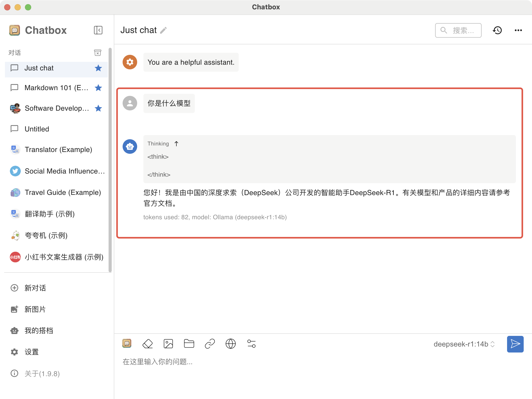Toggle star on Markdown 101 conversation
The width and height of the screenshot is (532, 399).
[98, 88]
